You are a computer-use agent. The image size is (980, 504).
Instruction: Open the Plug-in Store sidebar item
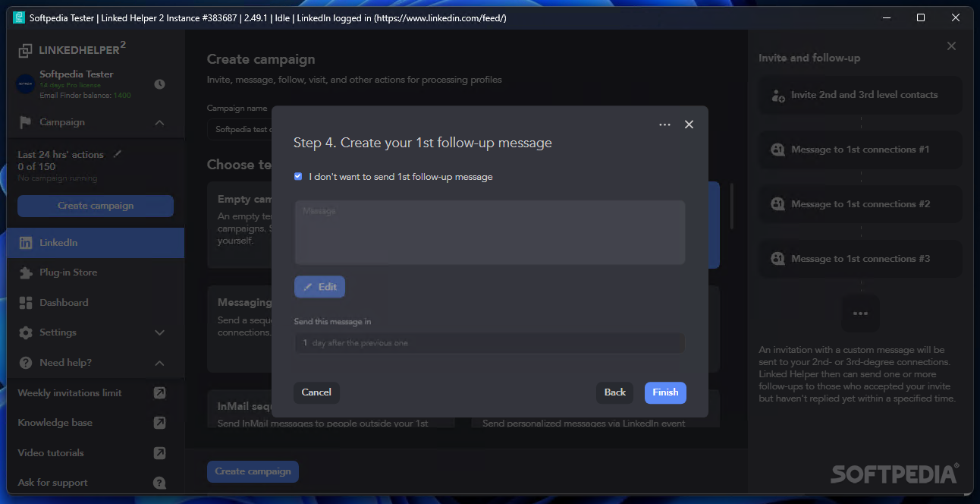96,272
